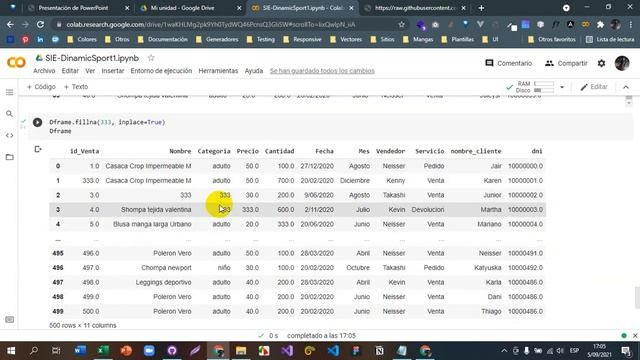Image resolution: width=640 pixels, height=360 pixels.
Task: Open the Files folder sidebar icon
Action: click(9, 157)
